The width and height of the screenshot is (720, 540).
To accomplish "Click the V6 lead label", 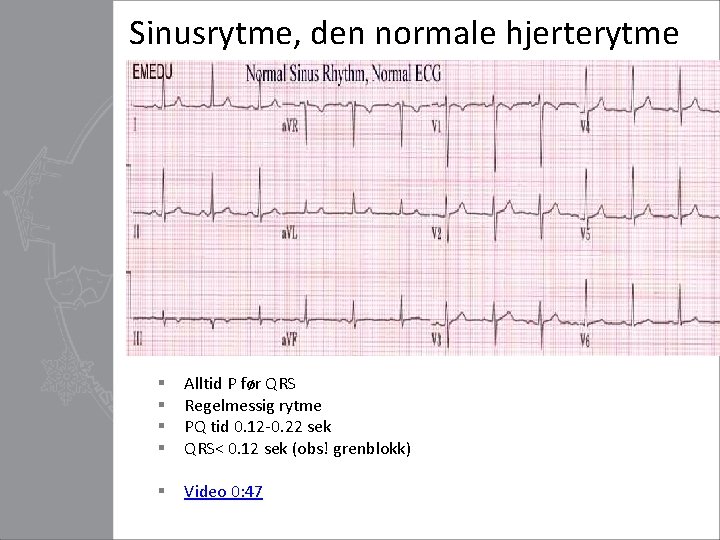I will tap(585, 340).
